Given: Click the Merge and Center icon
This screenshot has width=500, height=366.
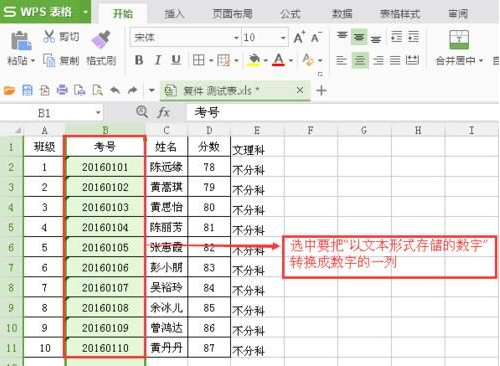Looking at the screenshot, I should coord(459,40).
